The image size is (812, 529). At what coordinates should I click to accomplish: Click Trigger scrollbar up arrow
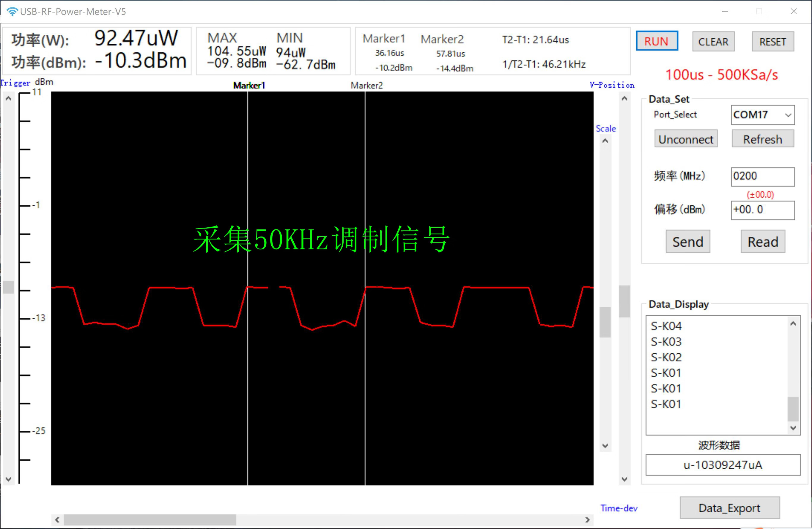tap(9, 99)
